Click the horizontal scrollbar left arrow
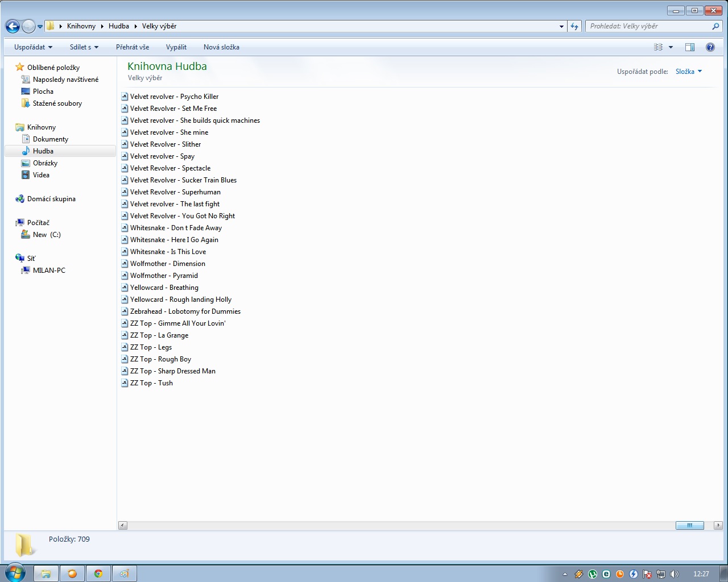This screenshot has width=728, height=582. tap(122, 525)
